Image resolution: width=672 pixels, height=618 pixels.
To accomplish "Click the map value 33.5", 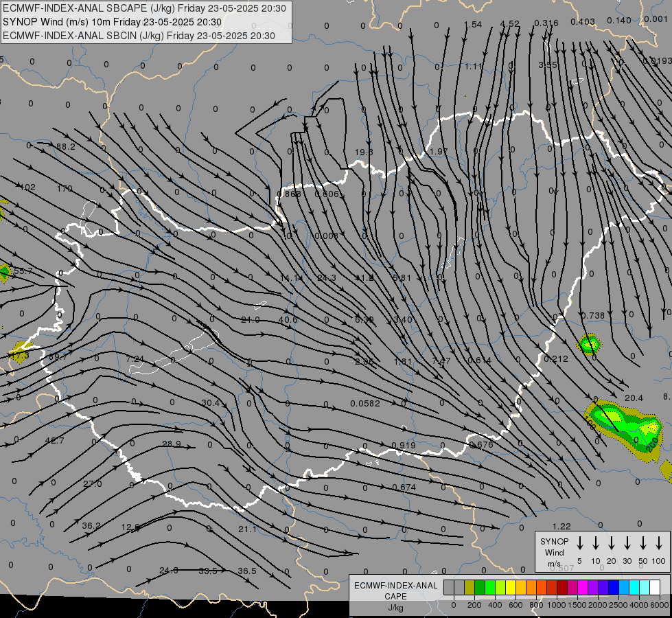I will coord(208,571).
